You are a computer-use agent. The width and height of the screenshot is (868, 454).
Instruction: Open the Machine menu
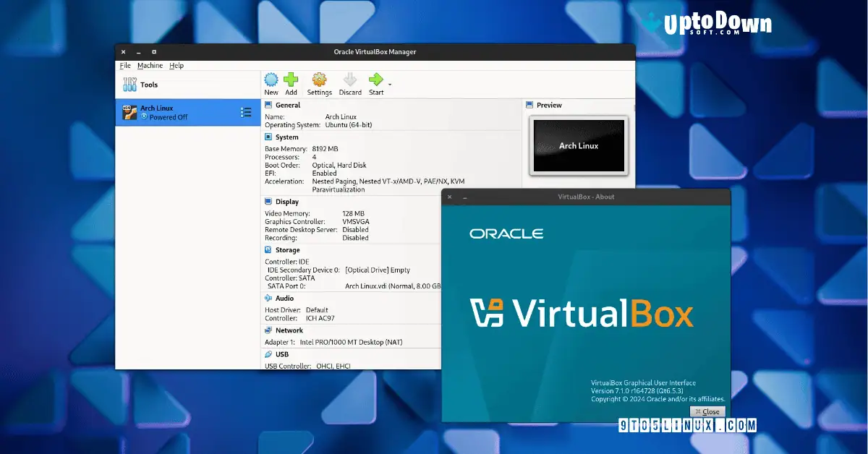tap(150, 65)
